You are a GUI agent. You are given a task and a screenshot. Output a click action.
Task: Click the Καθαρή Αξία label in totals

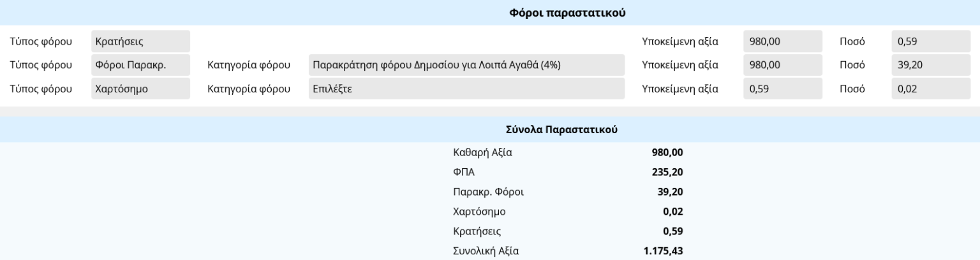click(x=482, y=153)
